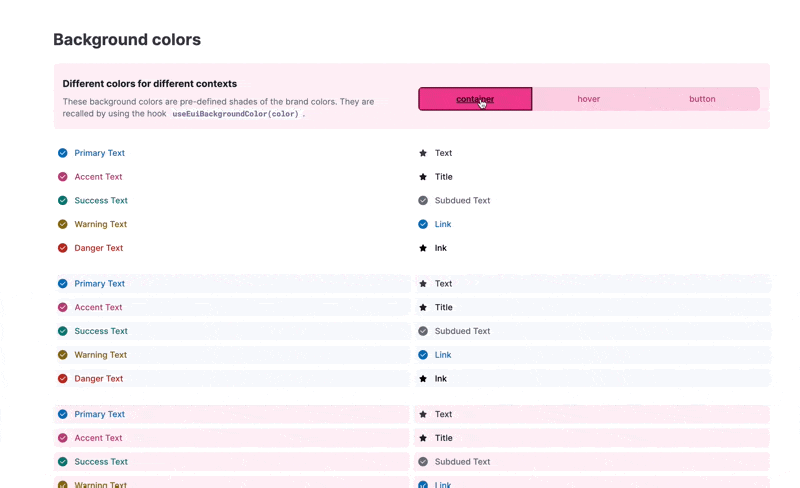Click the green check icon beside Success Text in the unshaded list
This screenshot has height=488, width=800.
pos(63,201)
